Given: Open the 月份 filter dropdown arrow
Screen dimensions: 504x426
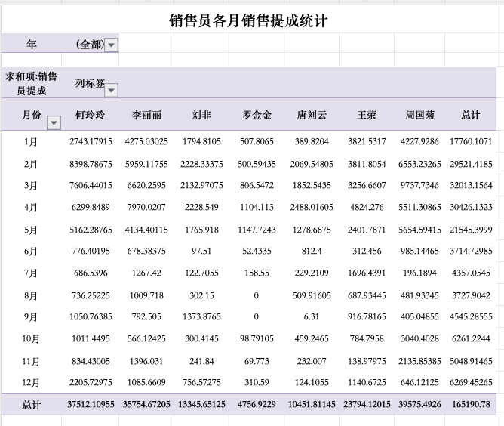Looking at the screenshot, I should 54,122.
